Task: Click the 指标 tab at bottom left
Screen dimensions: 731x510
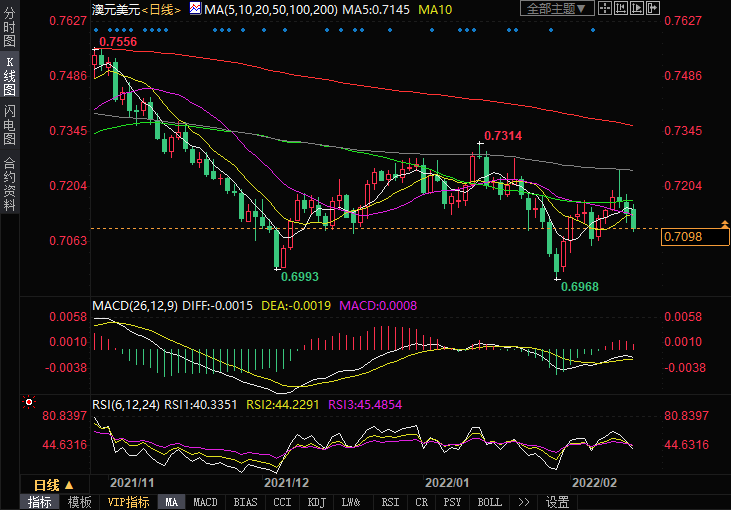Action: (x=40, y=502)
